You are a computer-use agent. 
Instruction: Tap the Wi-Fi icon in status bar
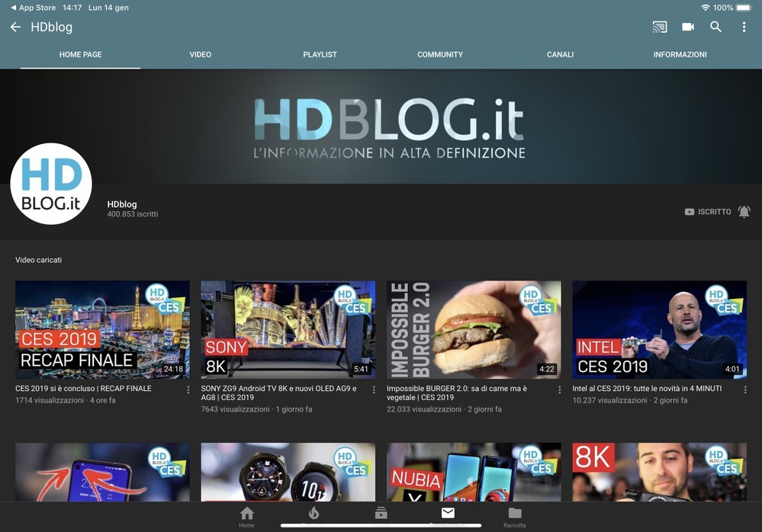point(705,8)
